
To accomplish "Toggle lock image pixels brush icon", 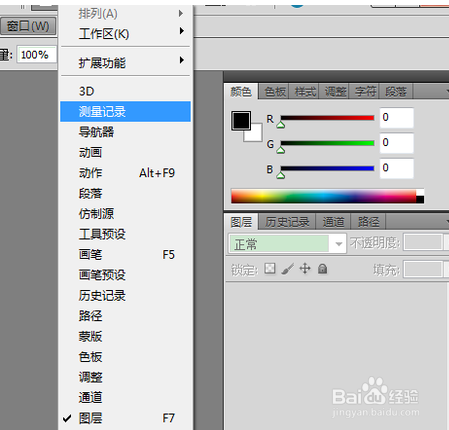I will 287,269.
